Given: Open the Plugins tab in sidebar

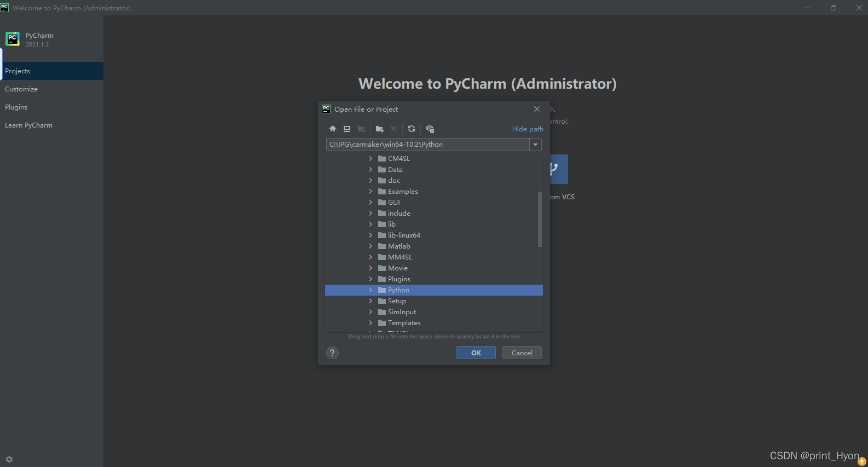Looking at the screenshot, I should pyautogui.click(x=51, y=107).
